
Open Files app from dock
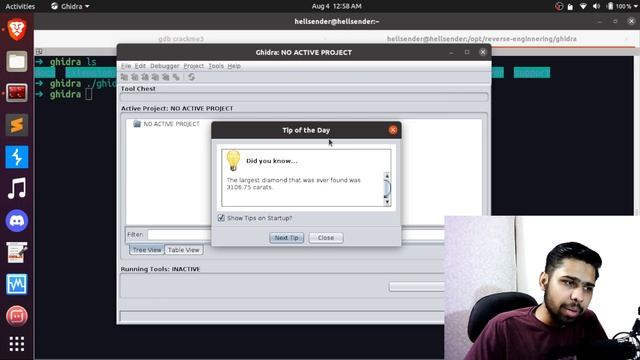click(17, 61)
